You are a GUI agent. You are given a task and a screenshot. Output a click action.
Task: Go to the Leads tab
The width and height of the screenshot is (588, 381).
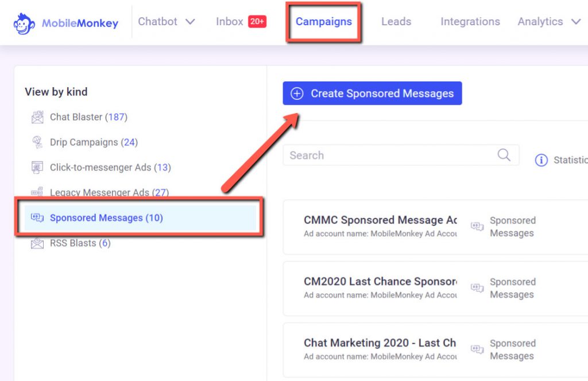click(396, 22)
